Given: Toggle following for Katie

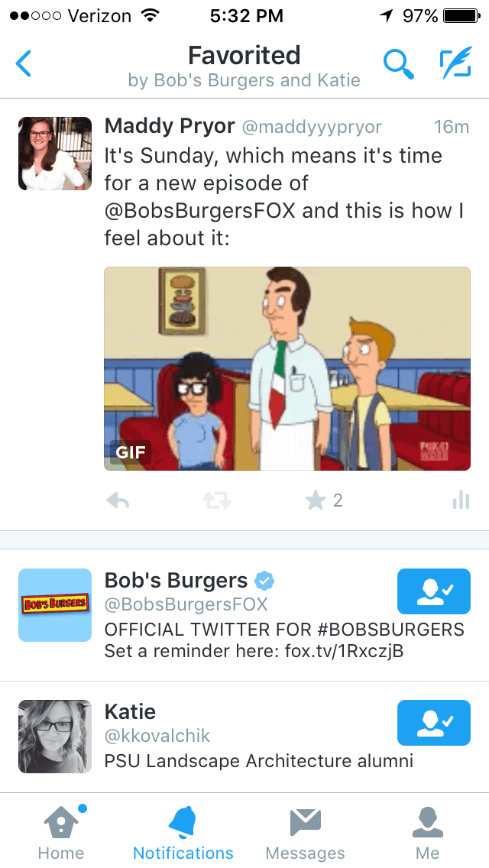Looking at the screenshot, I should [x=434, y=722].
